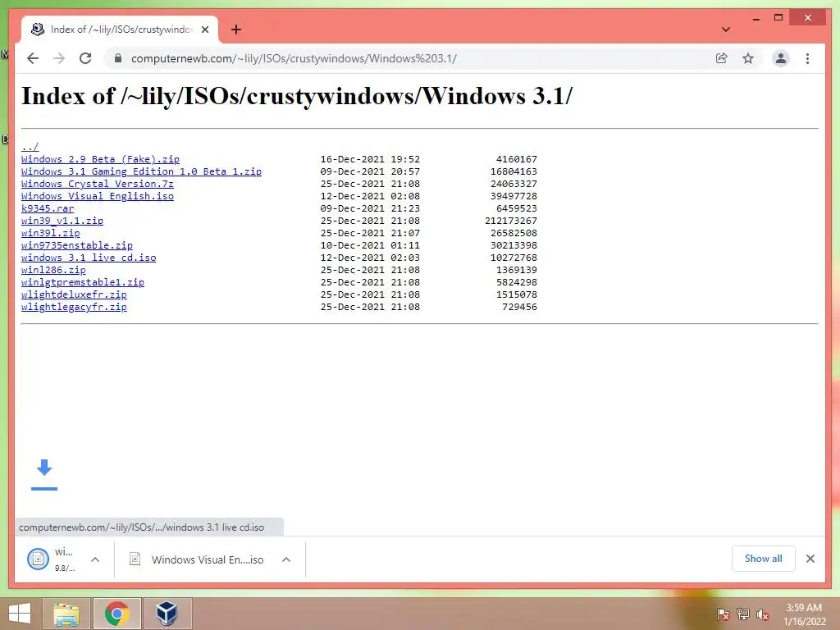Download win9735enstable.zip

point(76,245)
